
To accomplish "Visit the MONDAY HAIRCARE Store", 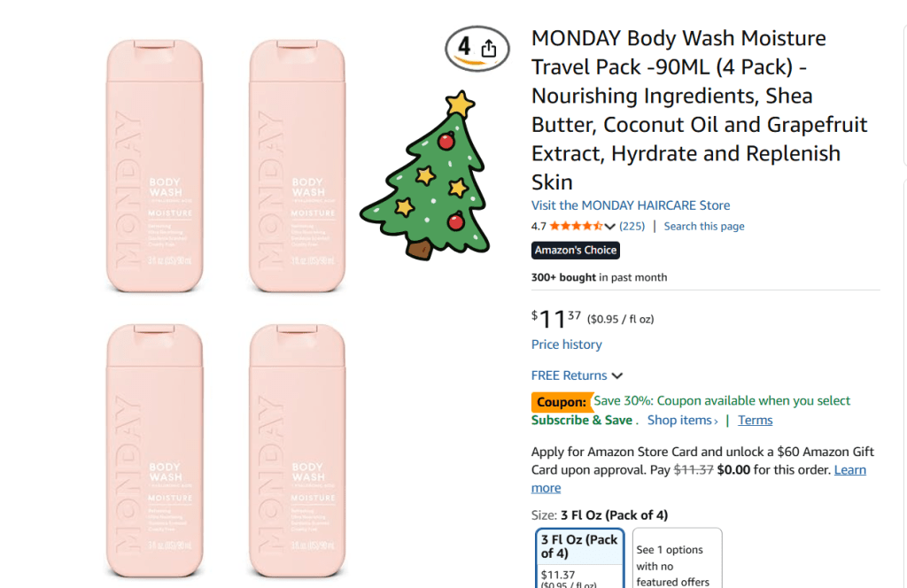I will pyautogui.click(x=631, y=205).
